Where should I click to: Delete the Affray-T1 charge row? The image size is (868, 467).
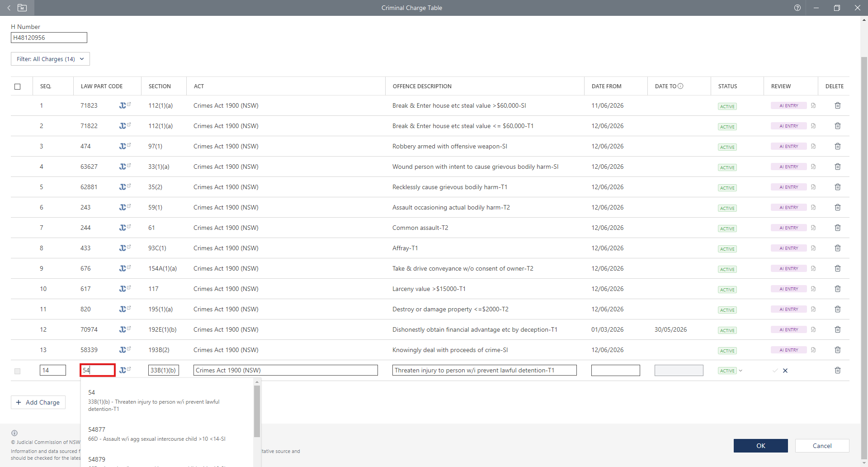point(837,248)
